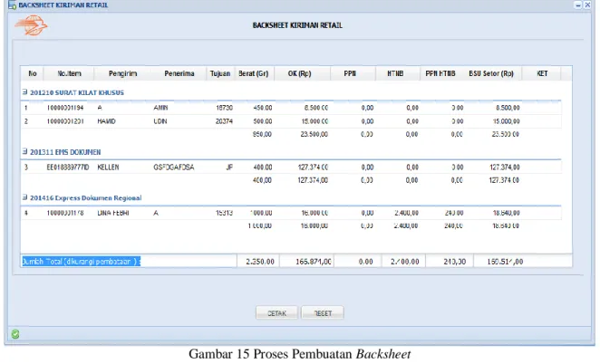Sort by the Pengirim column header

[122, 73]
